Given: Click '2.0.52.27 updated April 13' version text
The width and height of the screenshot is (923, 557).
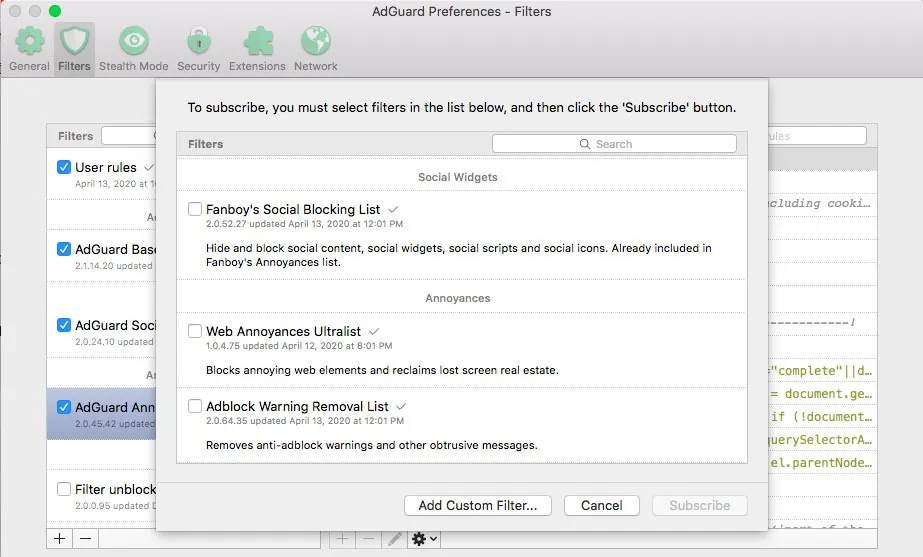Looking at the screenshot, I should click(x=304, y=224).
